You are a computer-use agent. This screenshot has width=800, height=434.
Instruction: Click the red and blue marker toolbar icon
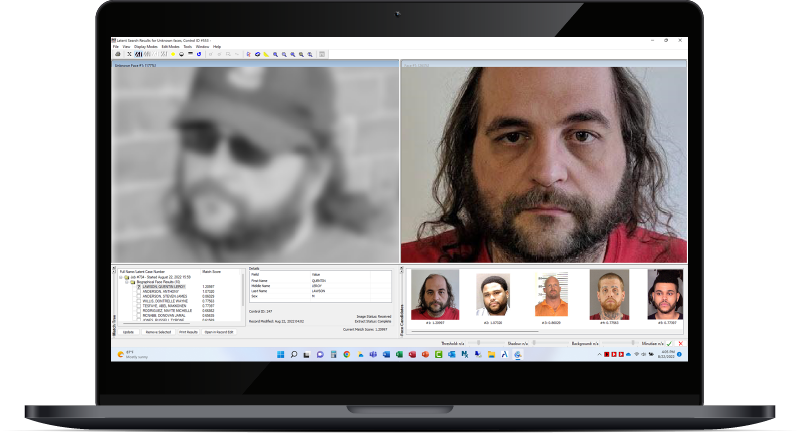[248, 54]
